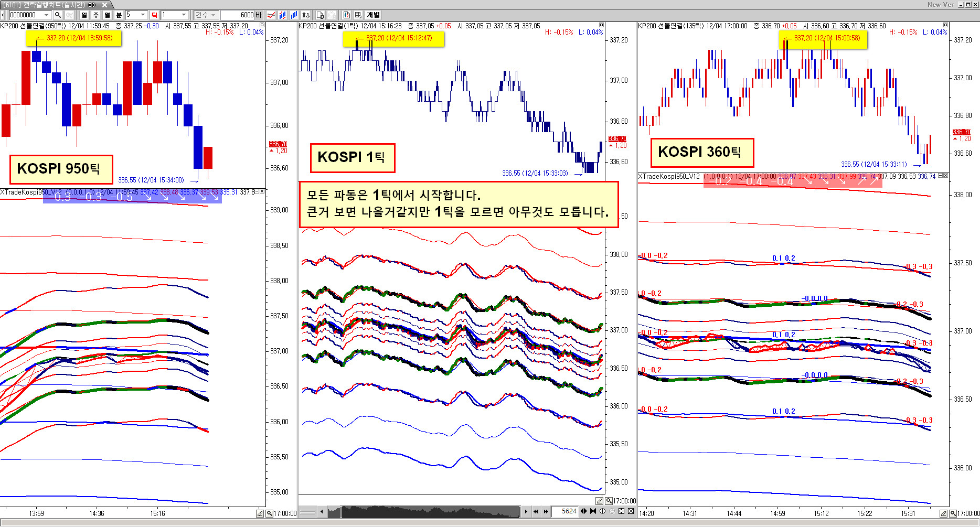Click the scrollbar grip handle at the left end
980x527 pixels.
307,511
